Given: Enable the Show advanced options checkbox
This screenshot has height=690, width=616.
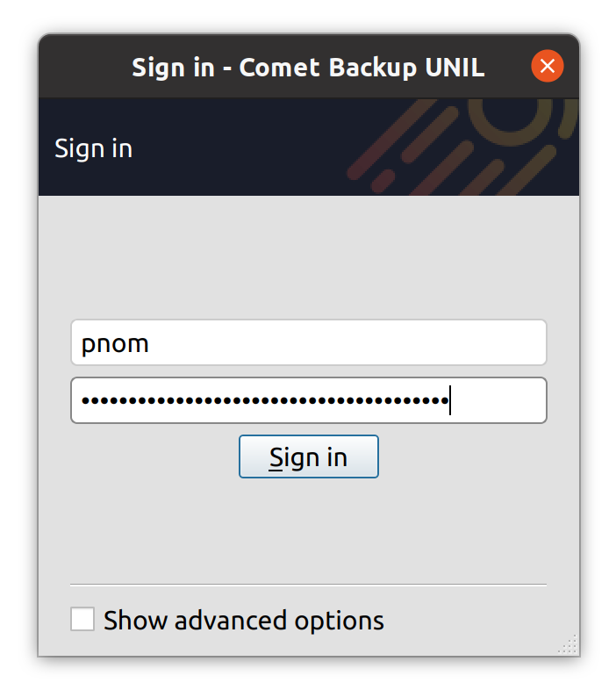Looking at the screenshot, I should (x=82, y=620).
